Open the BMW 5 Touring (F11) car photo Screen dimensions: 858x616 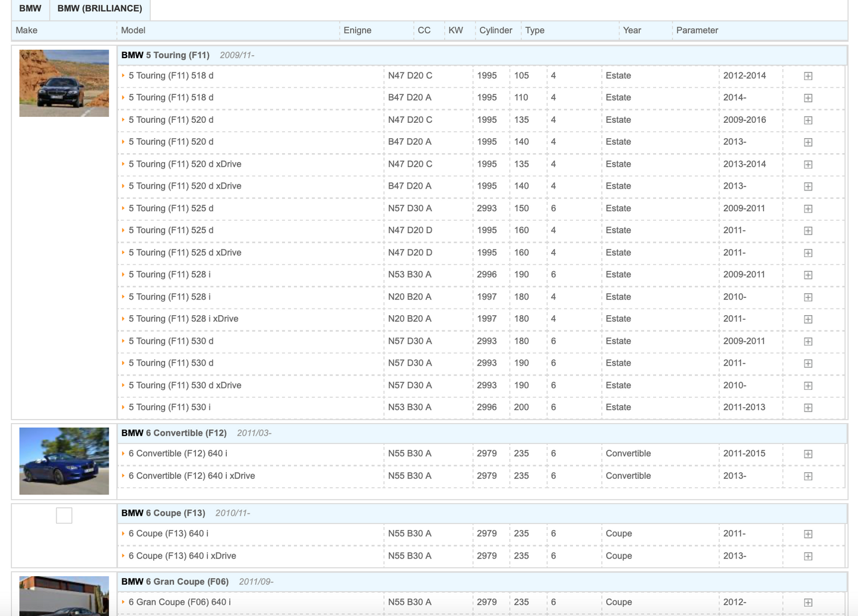click(x=64, y=83)
